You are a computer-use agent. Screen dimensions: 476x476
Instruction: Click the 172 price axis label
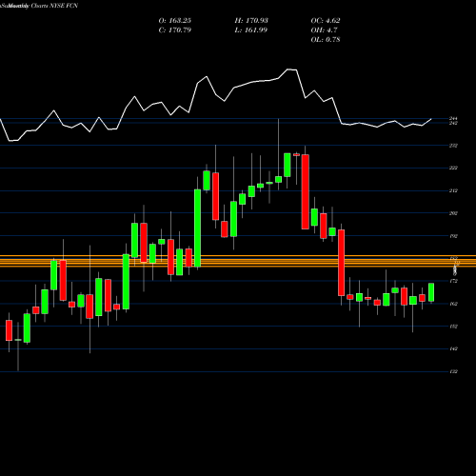[453, 281]
